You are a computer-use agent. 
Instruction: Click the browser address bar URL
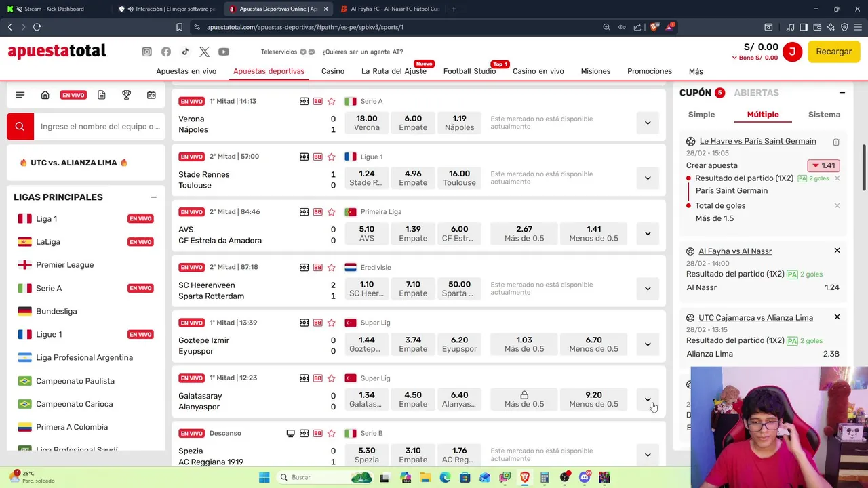[x=305, y=27]
